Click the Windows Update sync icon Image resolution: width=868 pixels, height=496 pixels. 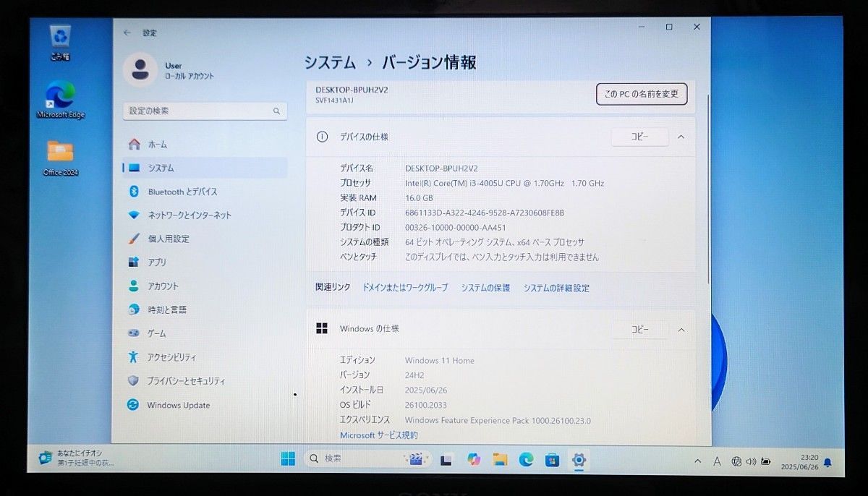pos(133,405)
